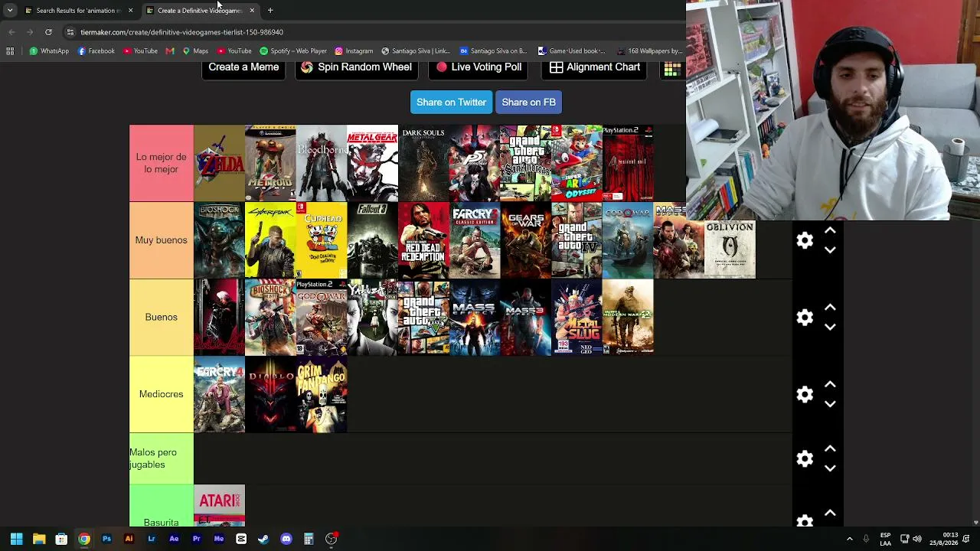Open the WhatsApp bookmark
Viewport: 980px width, 551px height.
point(49,51)
